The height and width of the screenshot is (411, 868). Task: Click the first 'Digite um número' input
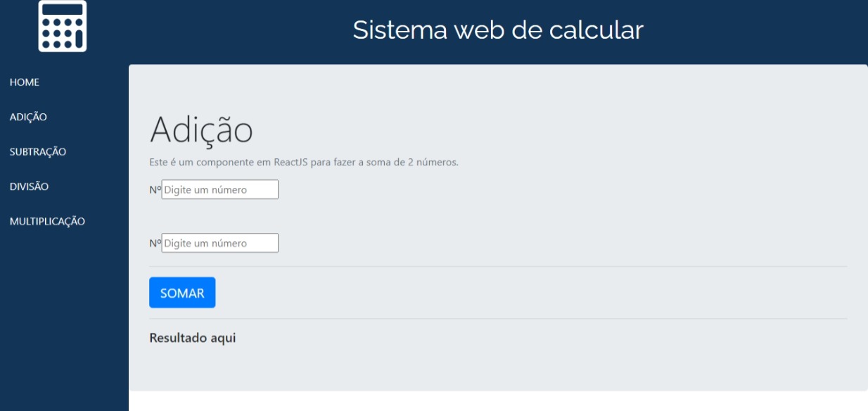click(218, 189)
